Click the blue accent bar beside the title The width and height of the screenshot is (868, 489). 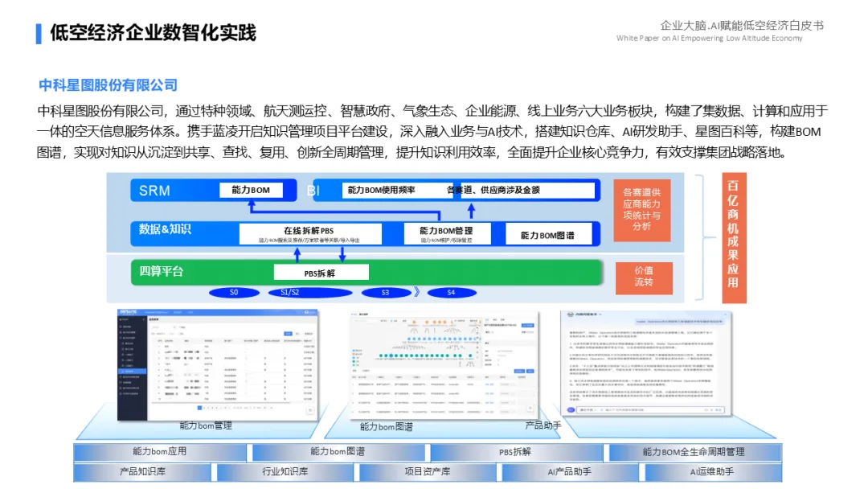point(39,33)
